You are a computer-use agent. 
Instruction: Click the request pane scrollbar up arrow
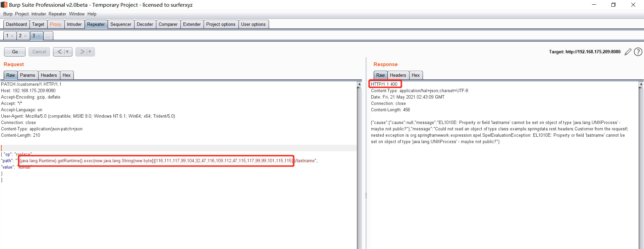359,84
